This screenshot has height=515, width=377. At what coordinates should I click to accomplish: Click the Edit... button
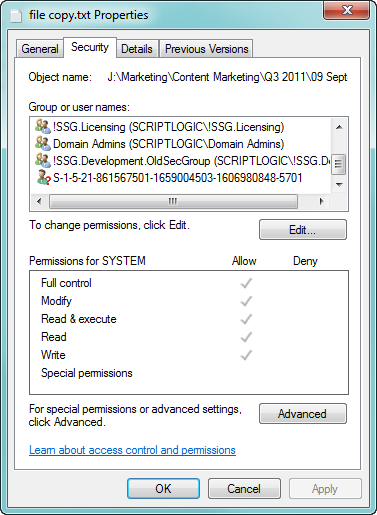303,230
